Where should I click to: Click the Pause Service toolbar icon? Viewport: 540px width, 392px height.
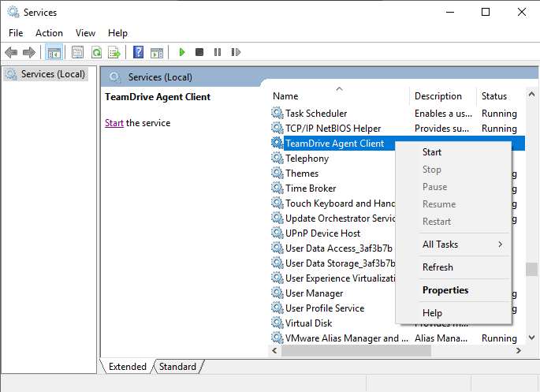218,52
